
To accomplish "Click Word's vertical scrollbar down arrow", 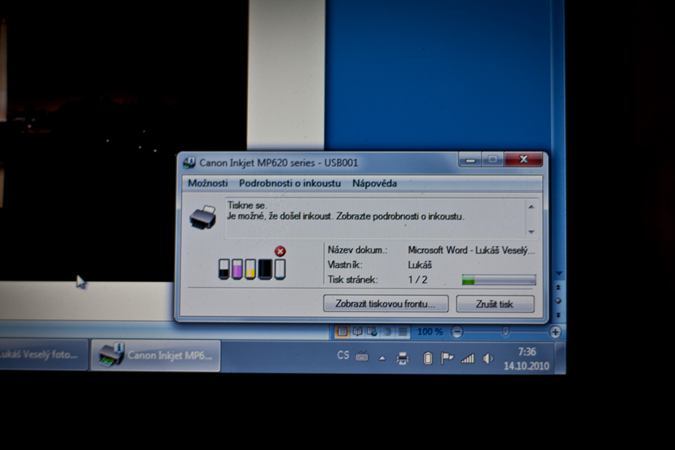I will (559, 273).
